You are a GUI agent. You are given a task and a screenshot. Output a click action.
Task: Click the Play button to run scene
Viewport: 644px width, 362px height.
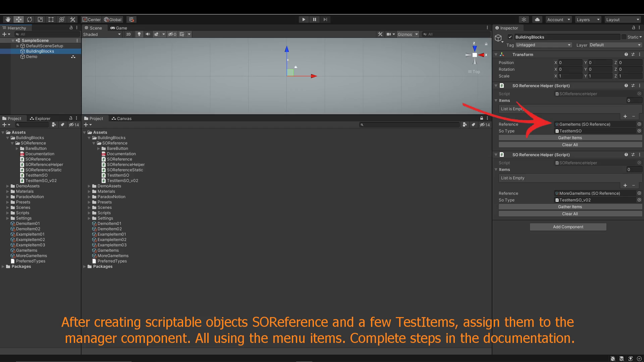[304, 19]
